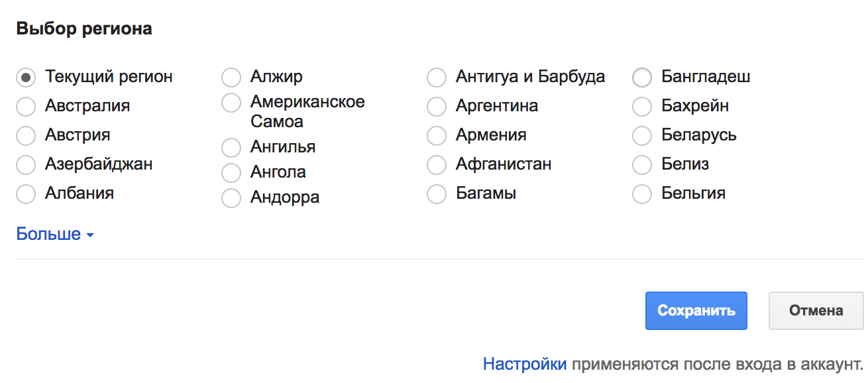Select Албания radio button
This screenshot has width=868, height=383.
point(26,194)
